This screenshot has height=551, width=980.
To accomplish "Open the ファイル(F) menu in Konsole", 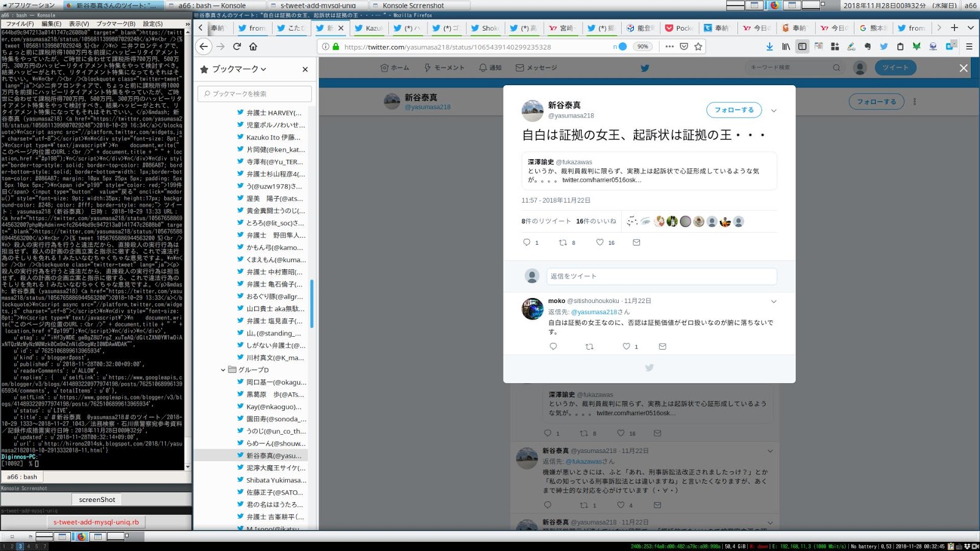I will tap(20, 24).
